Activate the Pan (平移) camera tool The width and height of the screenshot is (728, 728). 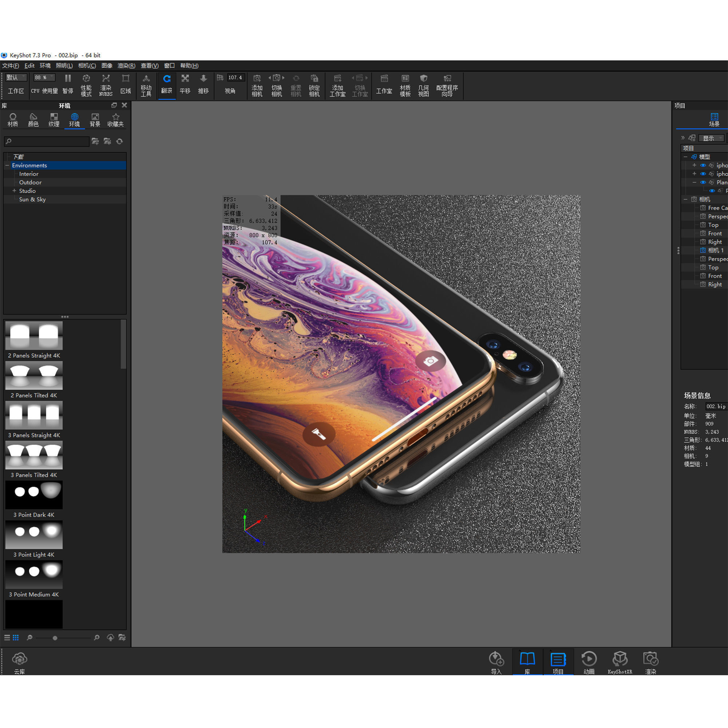(185, 79)
